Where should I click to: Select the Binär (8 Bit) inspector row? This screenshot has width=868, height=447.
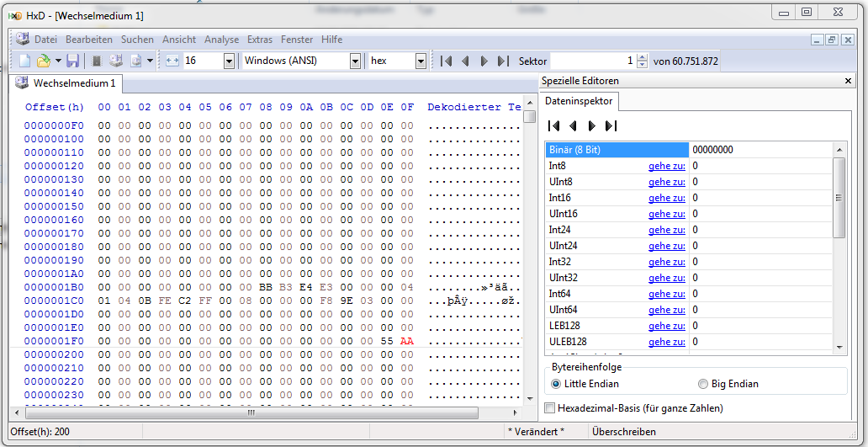[689, 150]
